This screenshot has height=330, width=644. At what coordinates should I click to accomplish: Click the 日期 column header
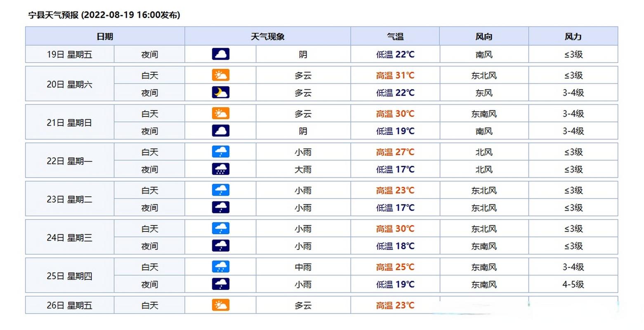105,36
